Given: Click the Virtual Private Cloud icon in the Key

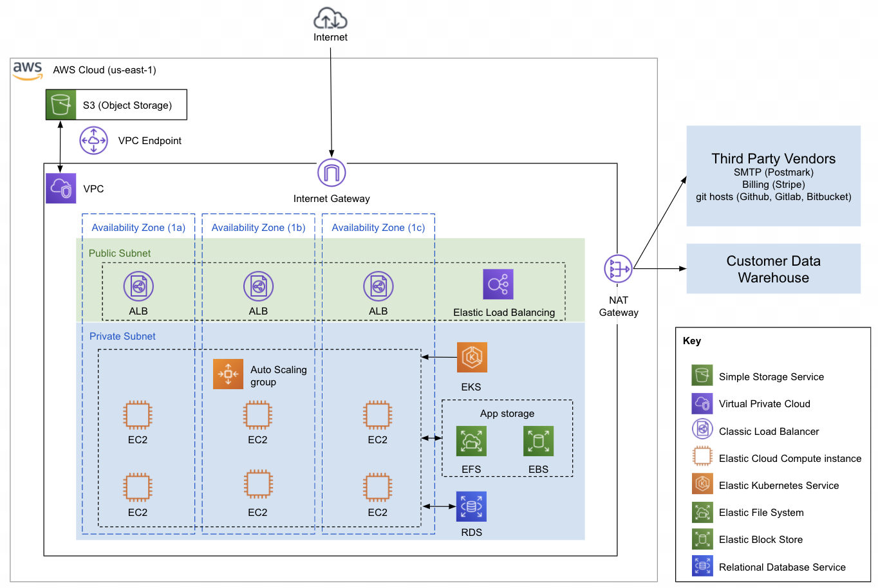Looking at the screenshot, I should click(x=702, y=403).
